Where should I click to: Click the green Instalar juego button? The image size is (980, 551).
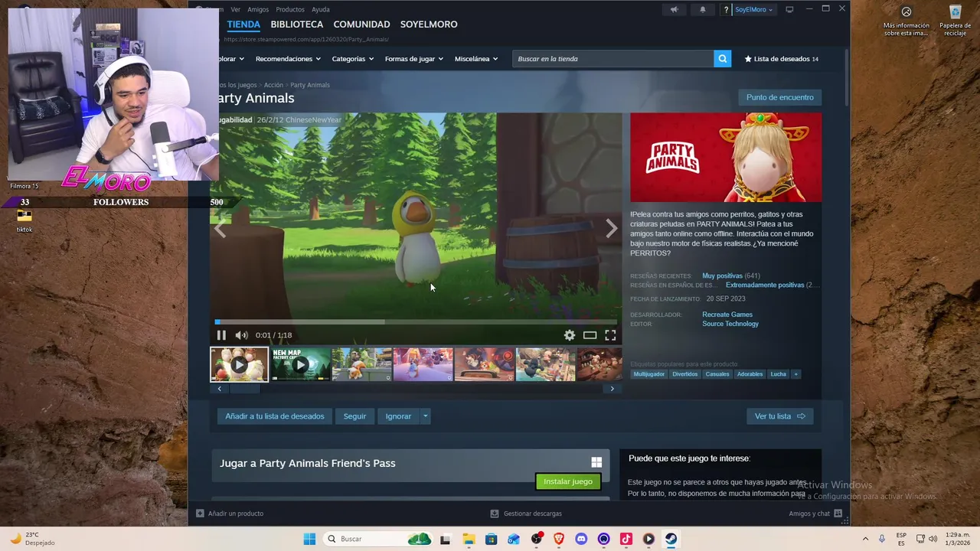click(568, 481)
